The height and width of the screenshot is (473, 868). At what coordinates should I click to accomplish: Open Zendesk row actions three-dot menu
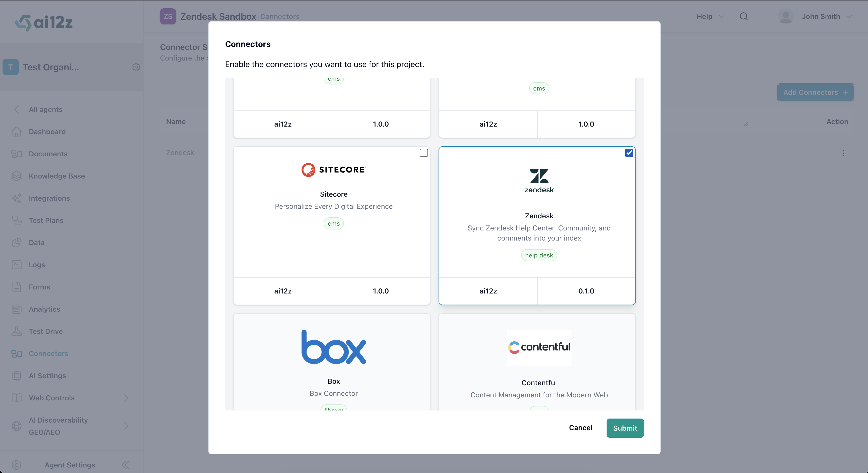[x=843, y=153]
